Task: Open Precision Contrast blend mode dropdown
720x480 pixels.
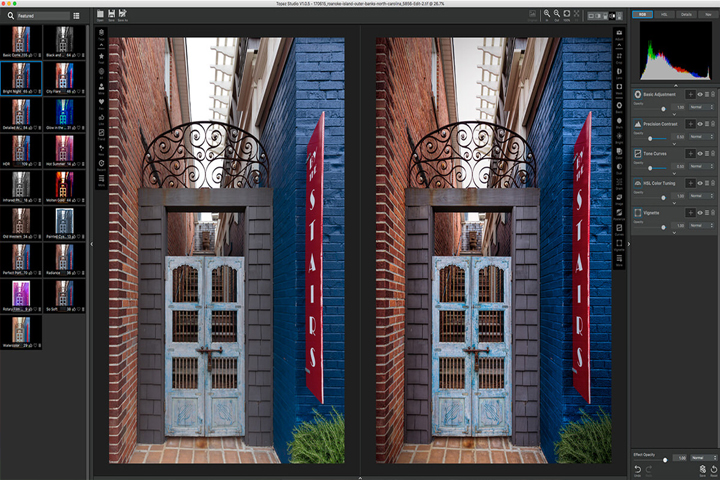Action: (x=702, y=137)
